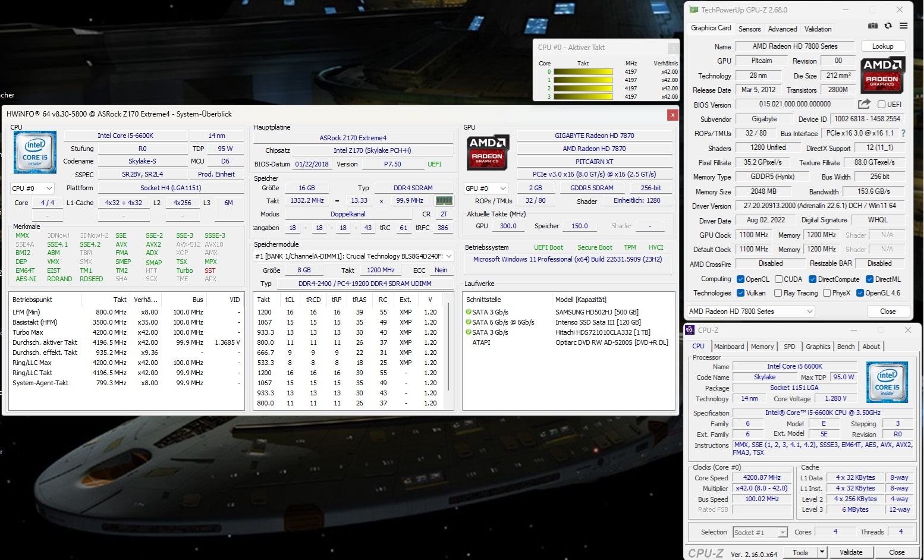Switch to the Mainboard tab in CPU-Z
Image resolution: width=924 pixels, height=560 pixels.
(x=729, y=347)
